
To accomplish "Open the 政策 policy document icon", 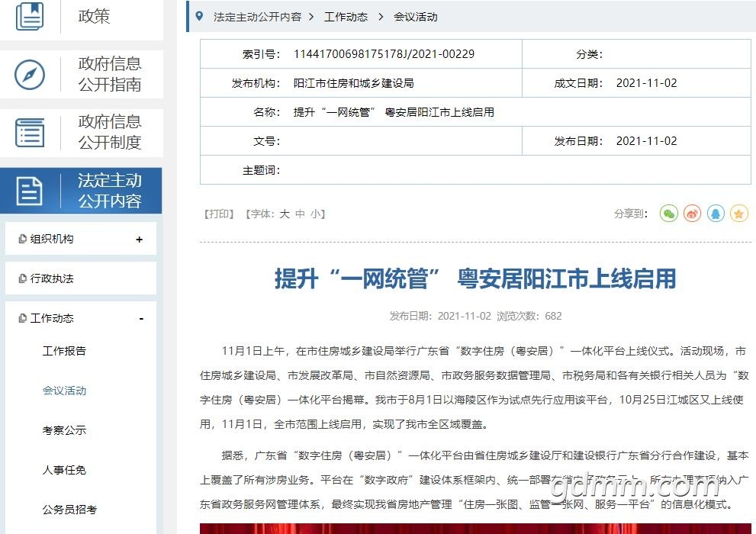I will [x=30, y=16].
